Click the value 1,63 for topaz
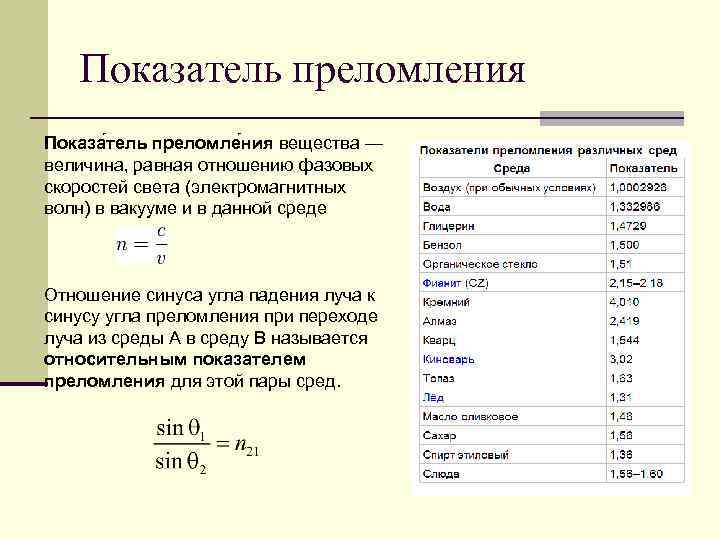Image resolution: width=720 pixels, height=540 pixels. point(621,378)
